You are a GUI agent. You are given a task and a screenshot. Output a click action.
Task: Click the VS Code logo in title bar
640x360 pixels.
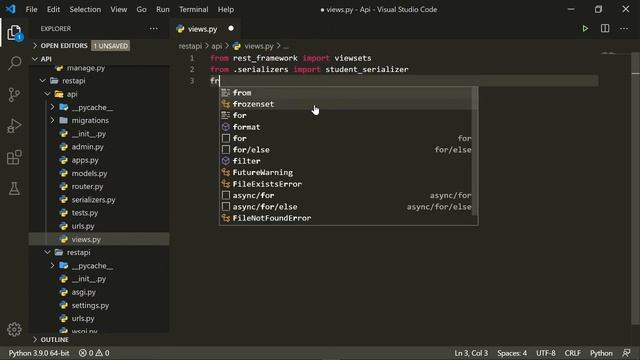click(11, 9)
